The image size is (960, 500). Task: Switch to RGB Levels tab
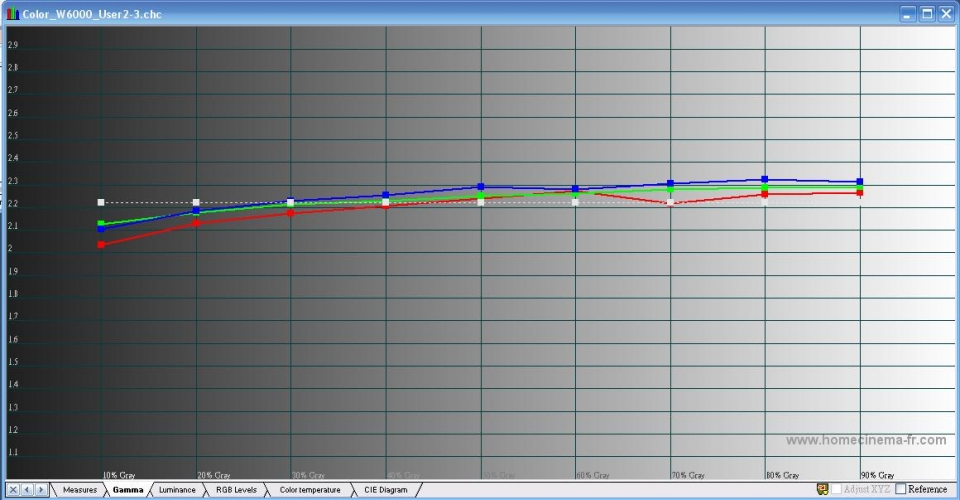pyautogui.click(x=236, y=490)
